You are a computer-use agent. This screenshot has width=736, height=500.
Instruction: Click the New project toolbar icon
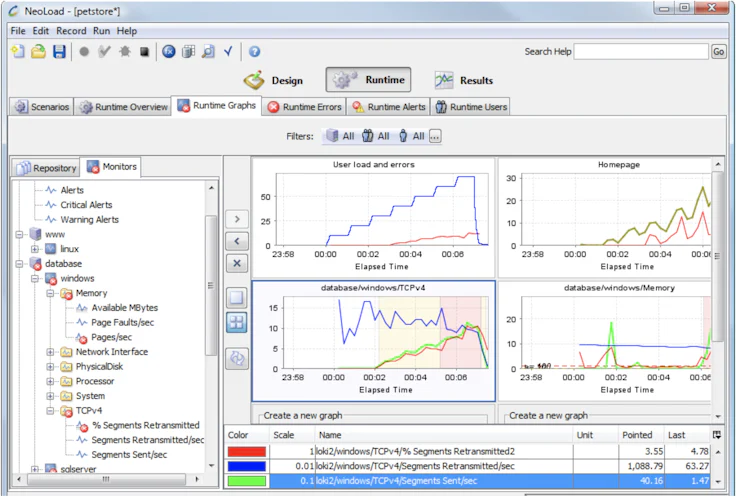[18, 52]
